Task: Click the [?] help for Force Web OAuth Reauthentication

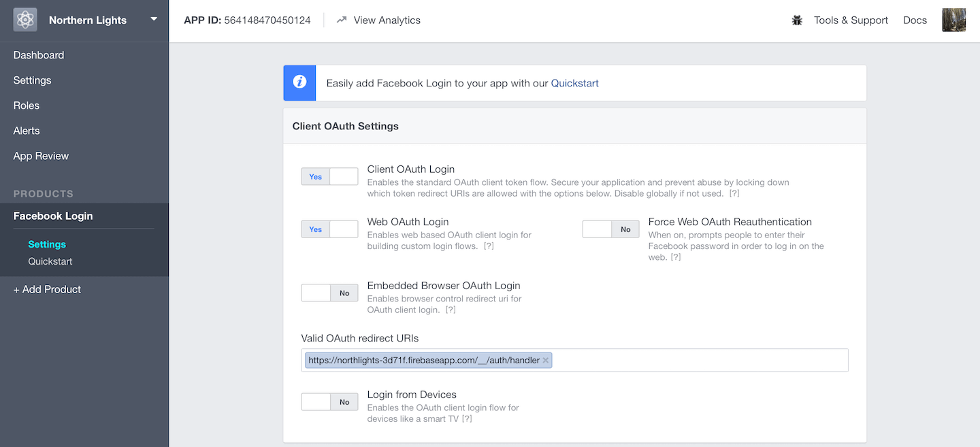Action: (675, 257)
